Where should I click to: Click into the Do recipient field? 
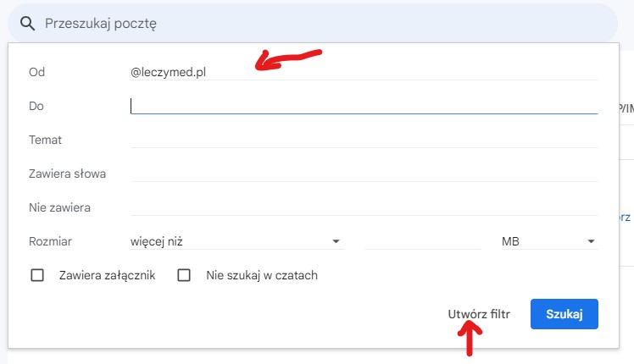tap(364, 106)
